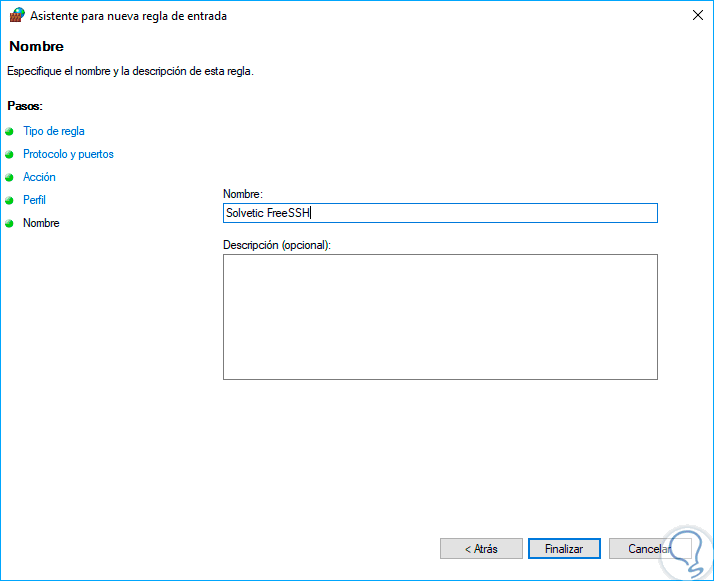This screenshot has width=714, height=581.
Task: Click the firewall wizard icon in title bar
Action: (x=17, y=15)
